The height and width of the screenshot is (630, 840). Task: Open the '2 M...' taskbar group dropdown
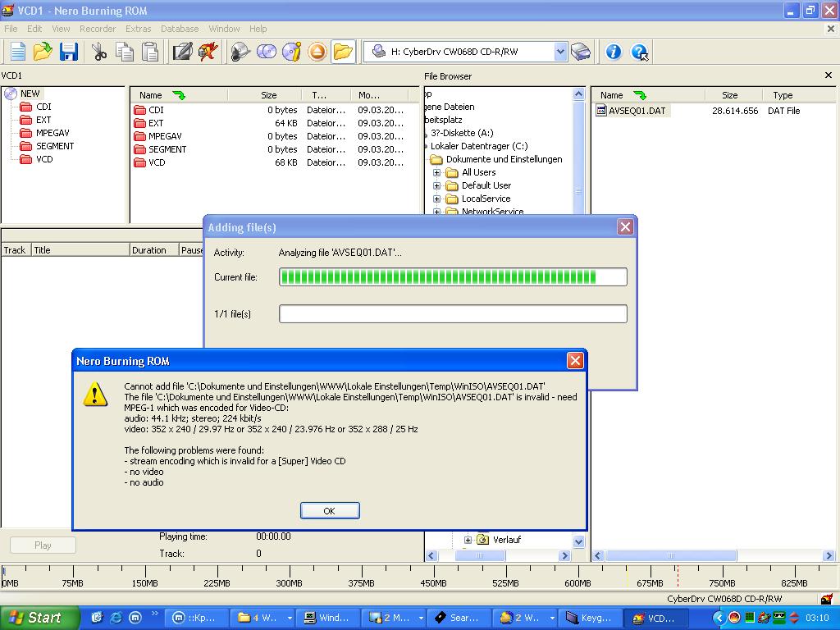click(x=421, y=619)
